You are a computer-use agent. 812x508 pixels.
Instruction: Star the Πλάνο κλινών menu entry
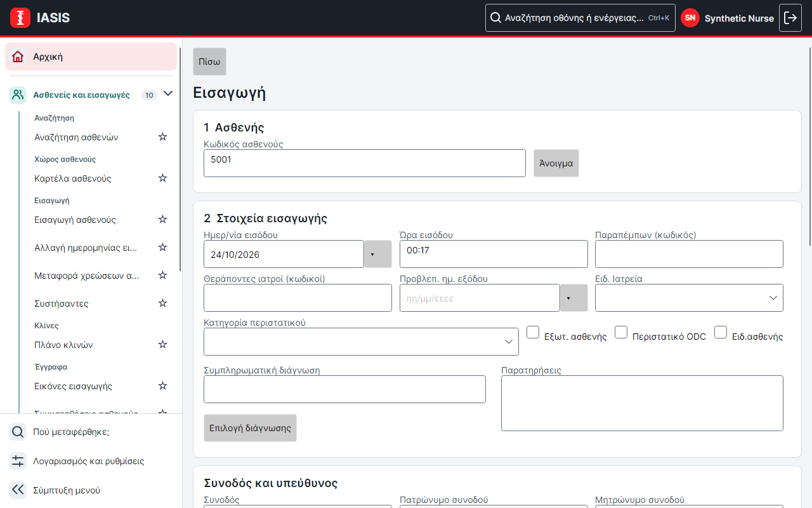162,344
